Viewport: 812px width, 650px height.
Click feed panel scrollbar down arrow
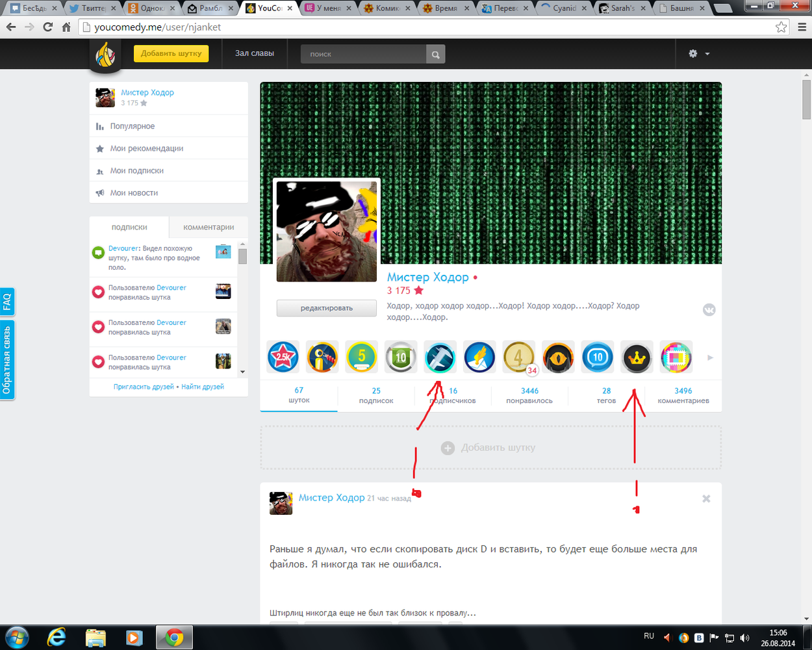pos(243,372)
